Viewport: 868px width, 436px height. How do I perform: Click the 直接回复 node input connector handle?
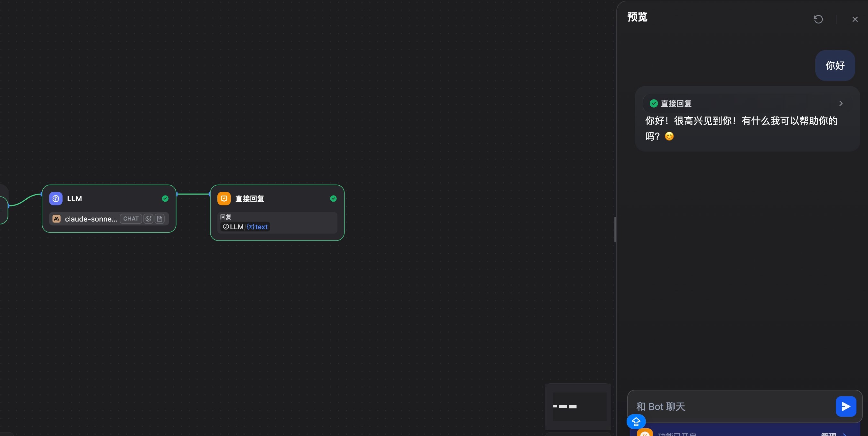click(x=210, y=194)
